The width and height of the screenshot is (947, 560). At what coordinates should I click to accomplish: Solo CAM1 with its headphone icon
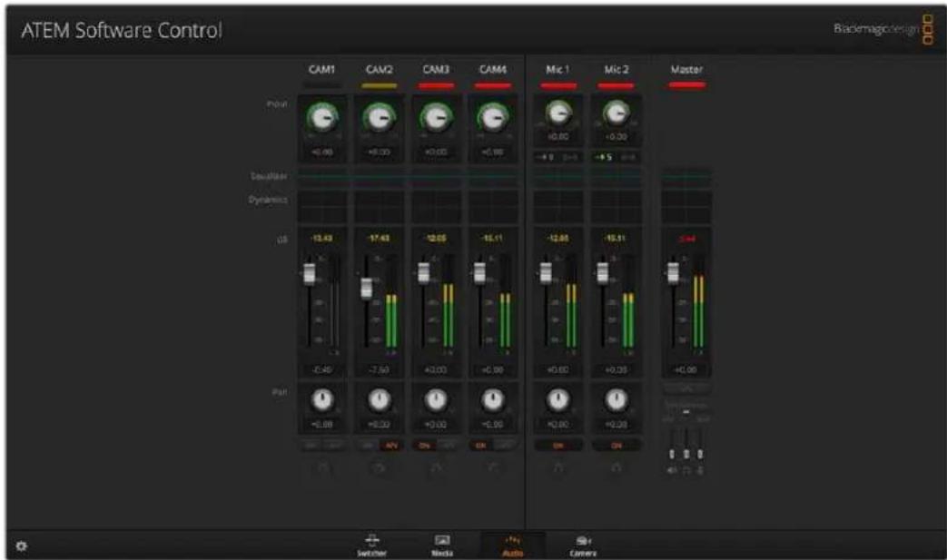click(323, 467)
